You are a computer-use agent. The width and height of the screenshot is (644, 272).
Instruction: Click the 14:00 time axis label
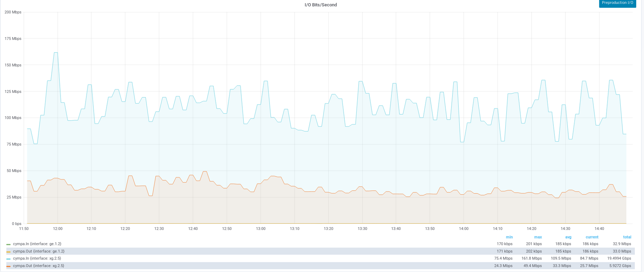click(x=464, y=229)
